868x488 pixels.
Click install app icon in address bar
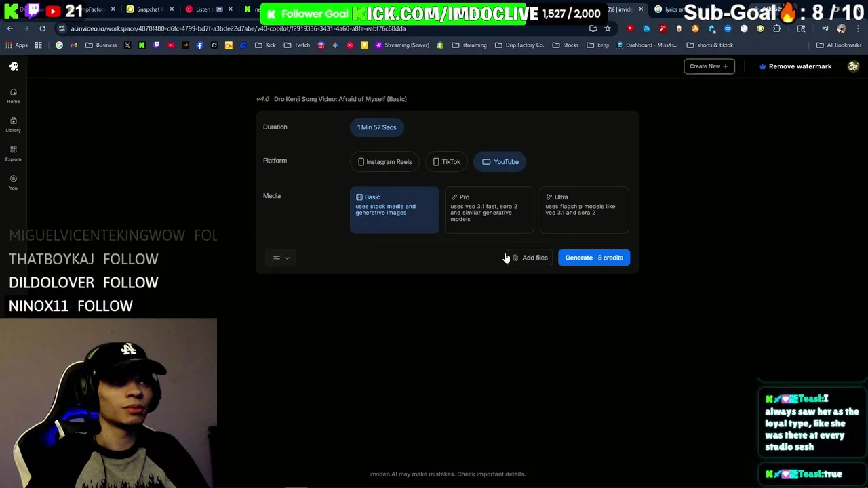pyautogui.click(x=593, y=28)
